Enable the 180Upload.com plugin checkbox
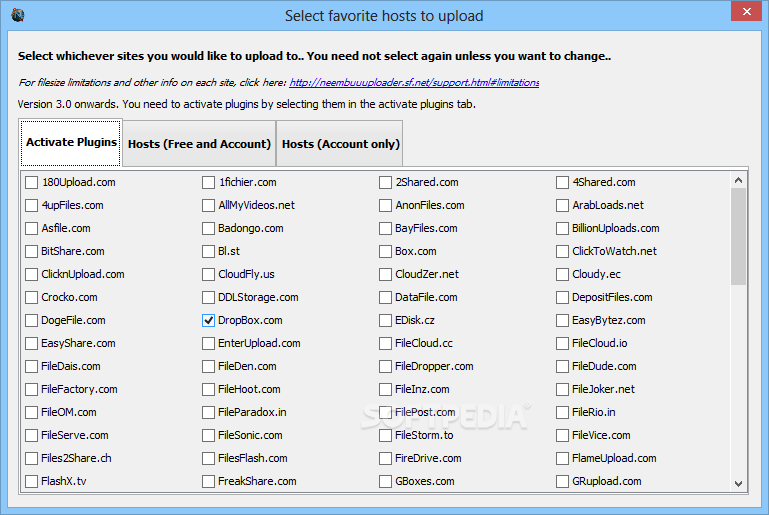The image size is (769, 515). click(x=31, y=182)
